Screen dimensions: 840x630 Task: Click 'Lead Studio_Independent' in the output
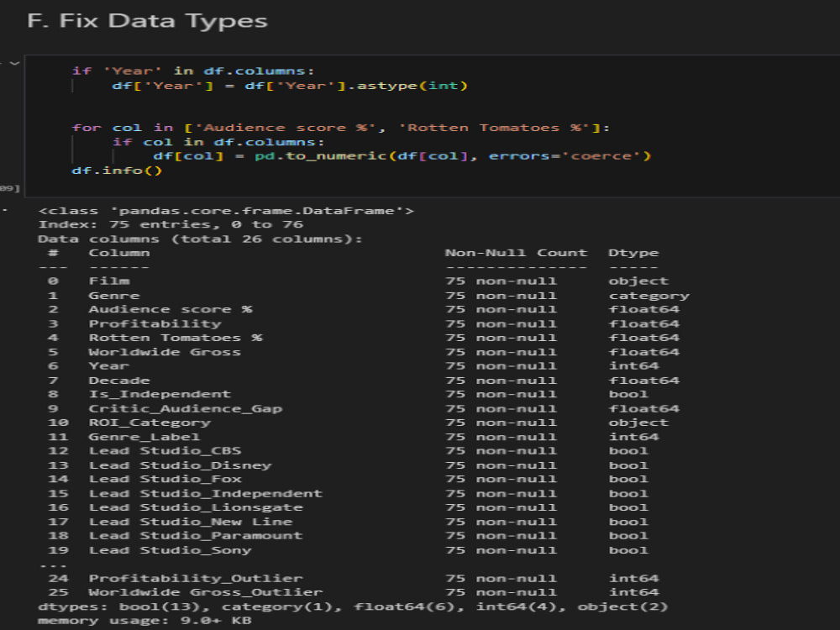tap(206, 493)
